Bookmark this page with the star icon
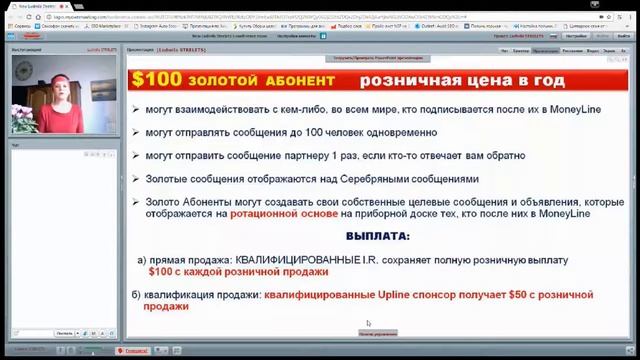The image size is (640, 360). 609,17
